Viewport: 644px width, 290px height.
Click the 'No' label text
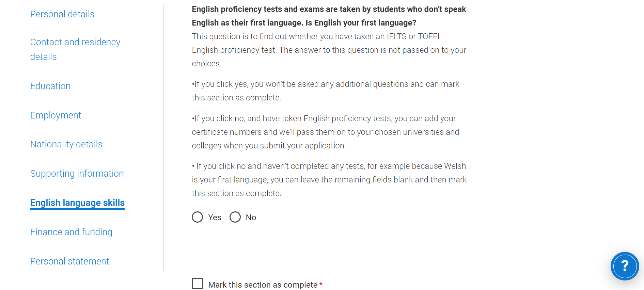pyautogui.click(x=251, y=218)
